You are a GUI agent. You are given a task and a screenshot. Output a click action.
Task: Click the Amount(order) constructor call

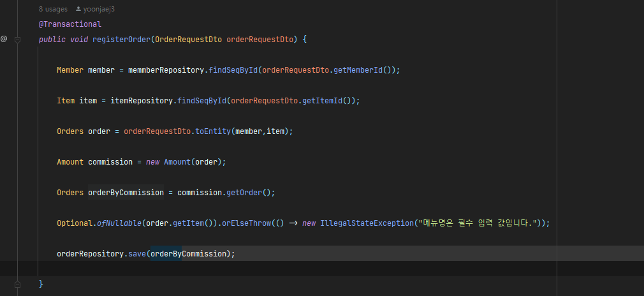pyautogui.click(x=193, y=162)
